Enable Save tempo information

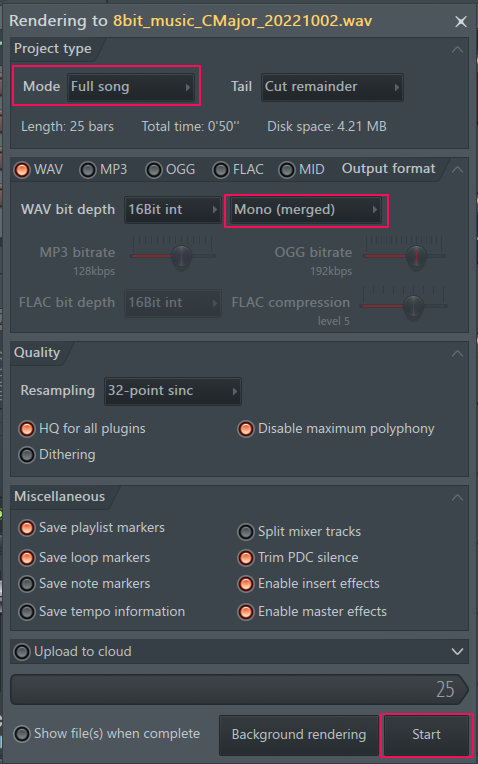point(27,611)
